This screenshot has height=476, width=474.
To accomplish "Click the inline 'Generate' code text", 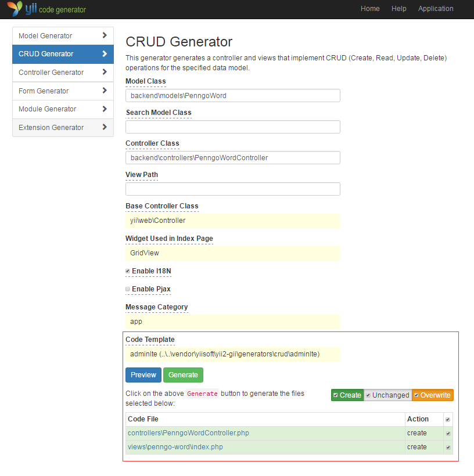I will click(x=202, y=394).
